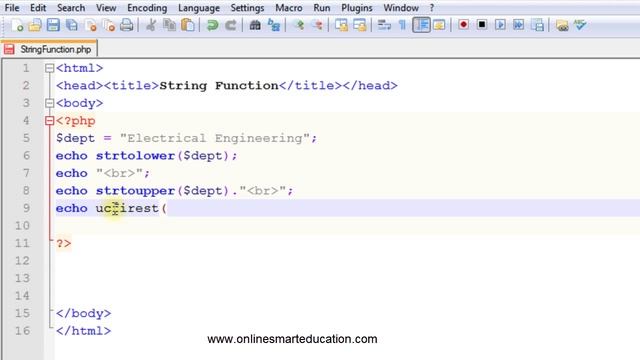This screenshot has width=640, height=360.
Task: Close current document toolbar icon
Action: pyautogui.click(x=90, y=25)
